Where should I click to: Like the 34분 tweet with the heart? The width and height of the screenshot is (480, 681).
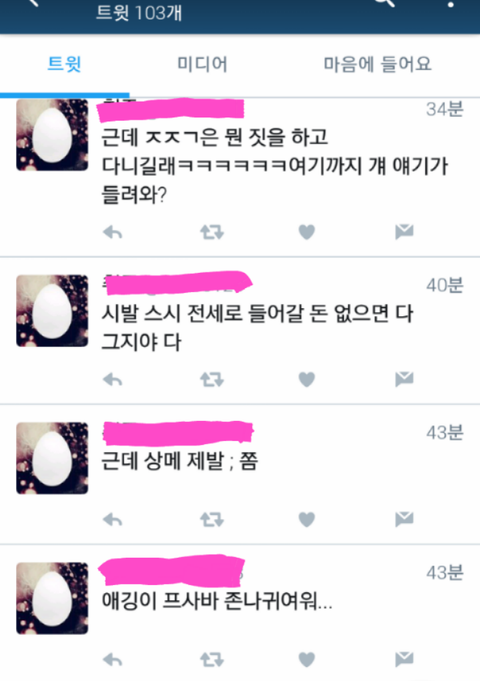coord(307,232)
